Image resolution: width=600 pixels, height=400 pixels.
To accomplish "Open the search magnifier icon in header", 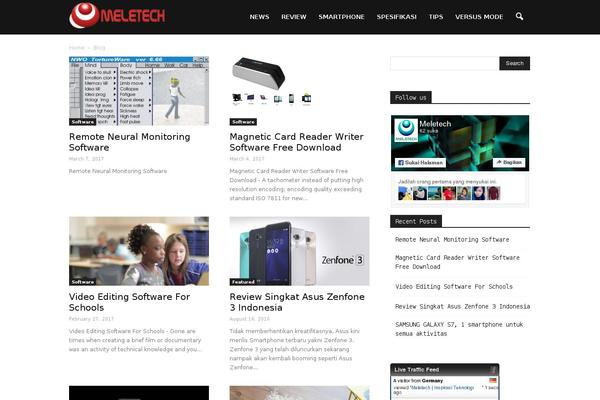I will point(519,16).
